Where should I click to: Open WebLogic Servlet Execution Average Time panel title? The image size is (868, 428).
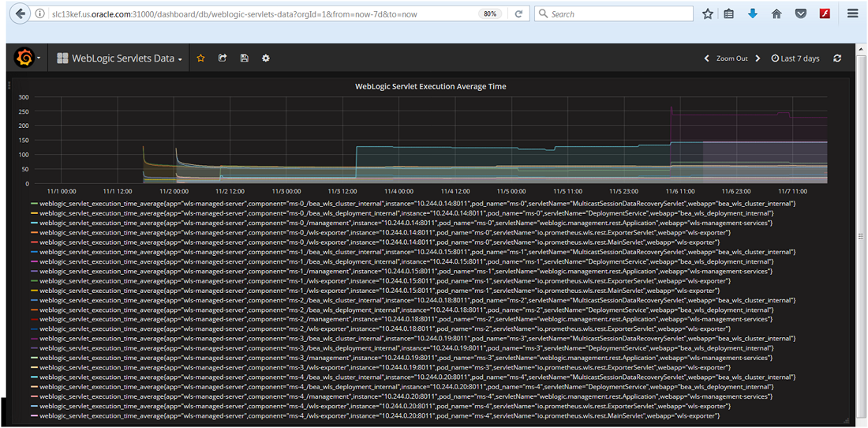[430, 86]
